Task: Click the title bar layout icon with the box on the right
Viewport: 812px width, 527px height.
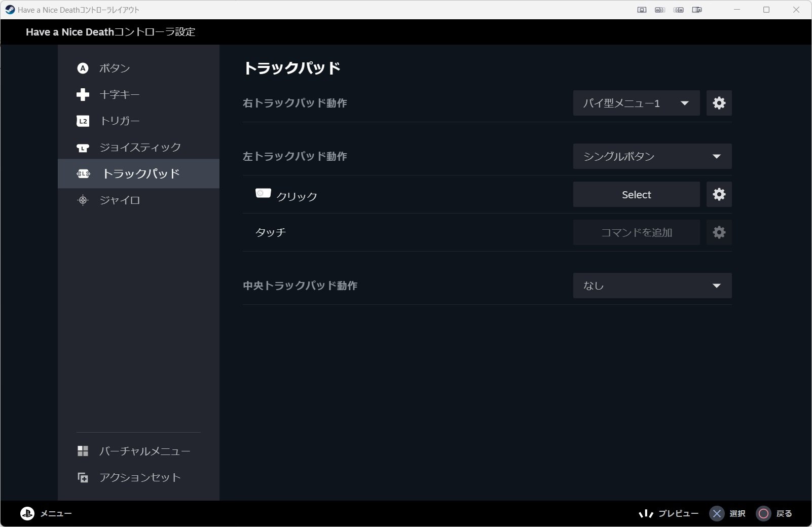Action: pyautogui.click(x=679, y=10)
